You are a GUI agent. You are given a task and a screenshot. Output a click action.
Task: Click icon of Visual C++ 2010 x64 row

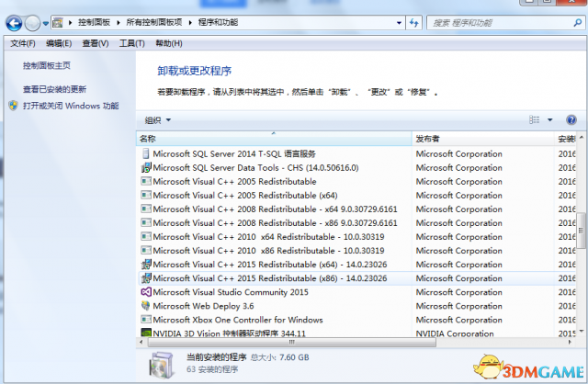pyautogui.click(x=146, y=237)
